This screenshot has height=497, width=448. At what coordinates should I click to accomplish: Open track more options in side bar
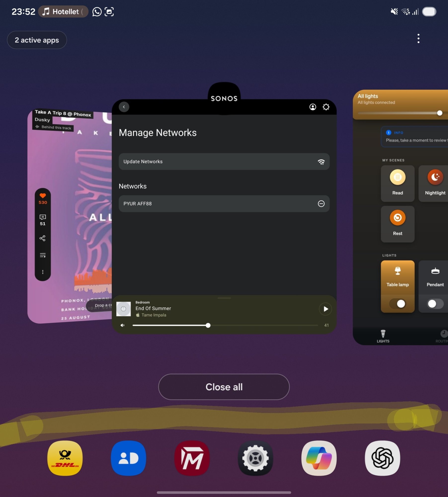pos(43,272)
